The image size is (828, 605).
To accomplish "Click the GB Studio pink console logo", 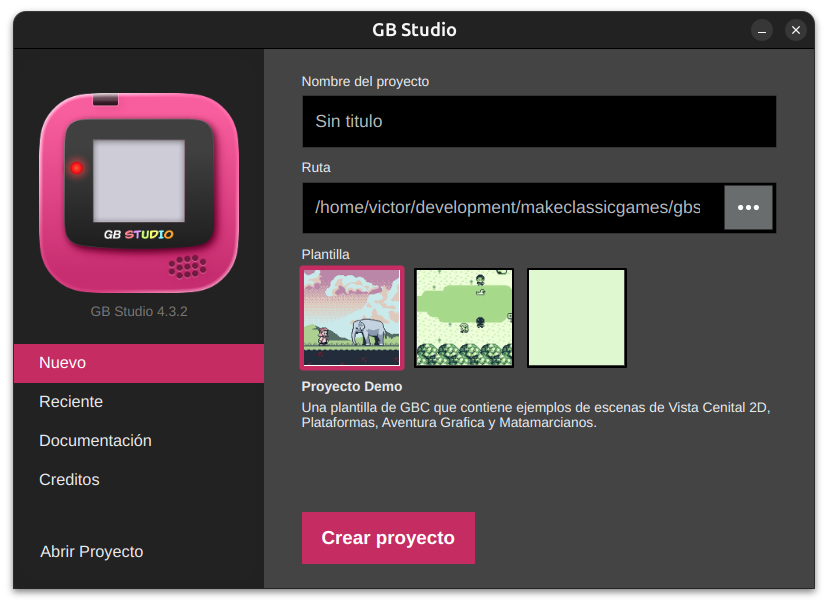I will (x=139, y=193).
